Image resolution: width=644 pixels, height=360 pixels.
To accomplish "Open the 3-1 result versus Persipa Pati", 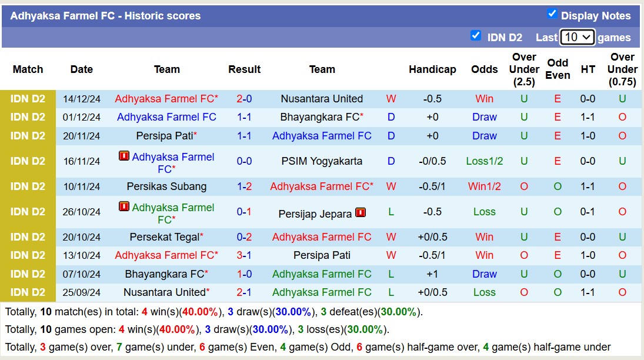I will (x=244, y=255).
